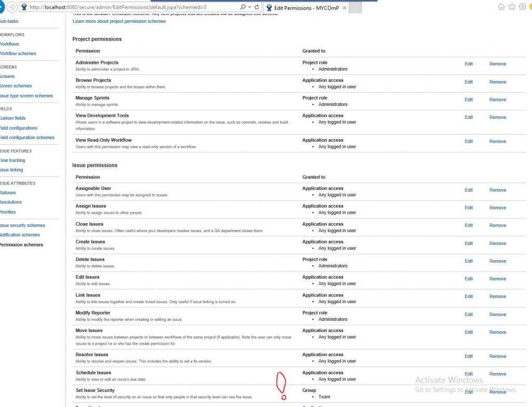Edit the Modify Reporter permission
The height and width of the screenshot is (407, 532).
[x=469, y=315]
